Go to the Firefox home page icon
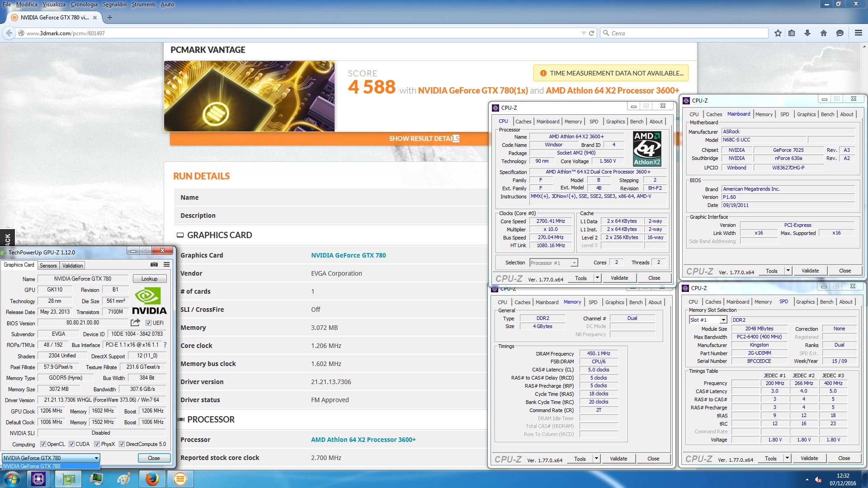Image resolution: width=868 pixels, height=488 pixels. 824,33
